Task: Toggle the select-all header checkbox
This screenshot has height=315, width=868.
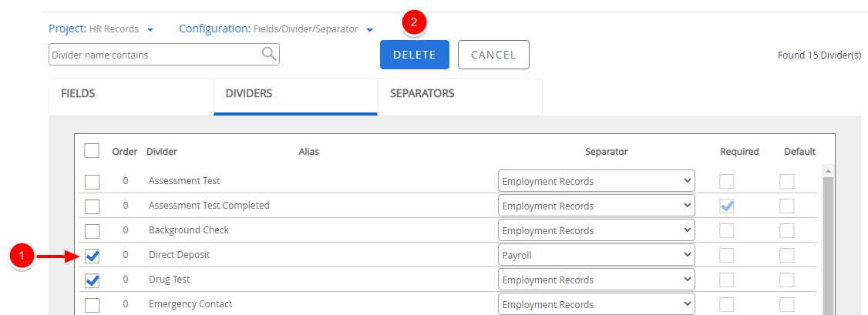Action: (x=92, y=151)
